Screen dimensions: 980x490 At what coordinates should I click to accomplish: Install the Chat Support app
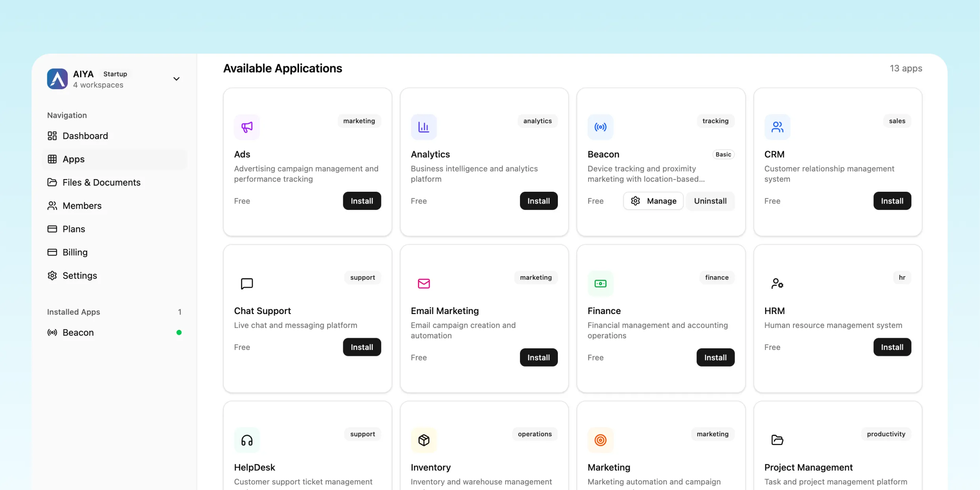362,347
